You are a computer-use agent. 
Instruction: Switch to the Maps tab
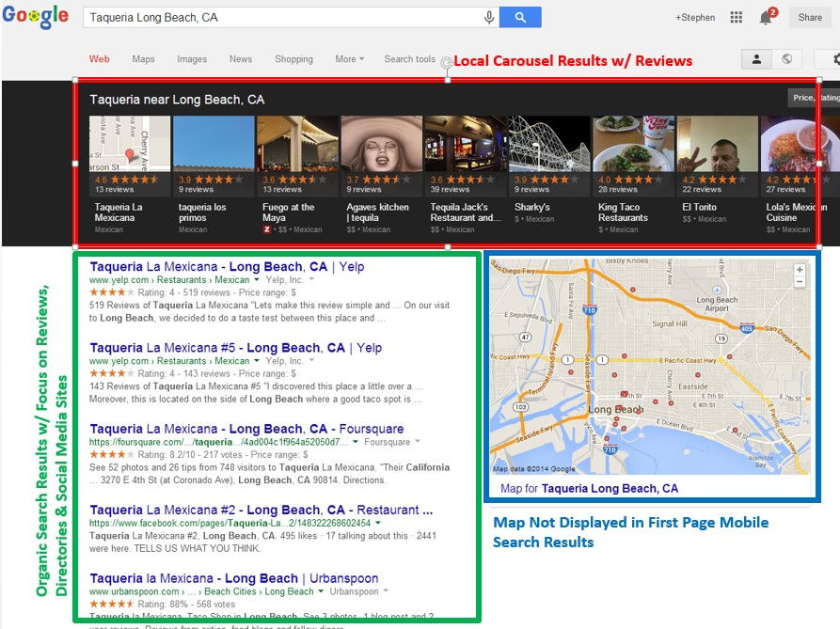pos(143,59)
